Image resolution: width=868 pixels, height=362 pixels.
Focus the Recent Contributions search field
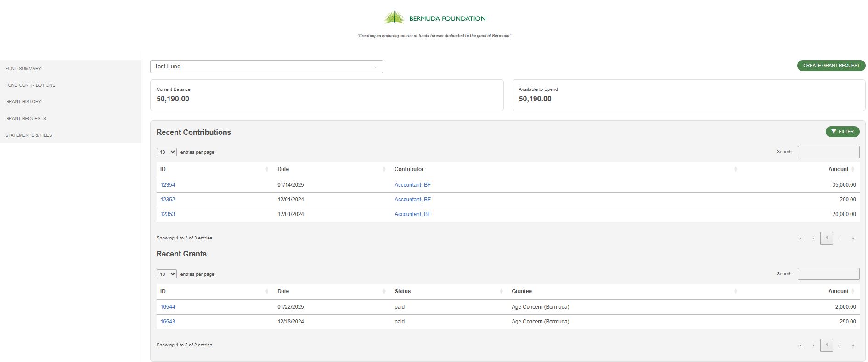click(x=828, y=152)
